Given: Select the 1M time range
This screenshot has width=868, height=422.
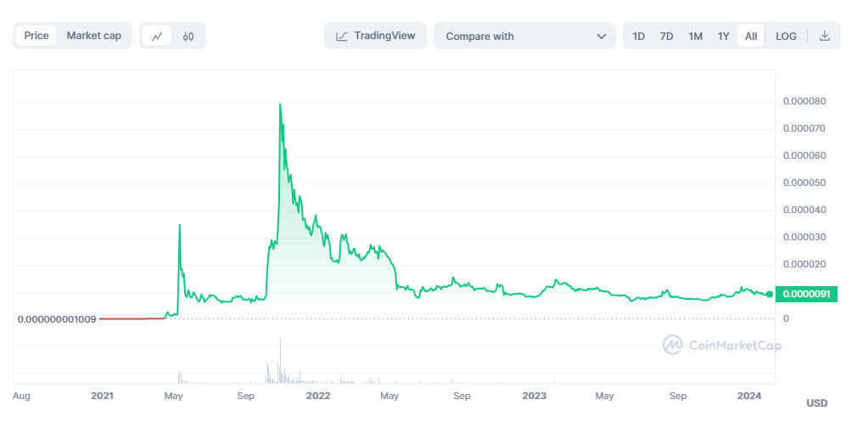Looking at the screenshot, I should pos(696,36).
